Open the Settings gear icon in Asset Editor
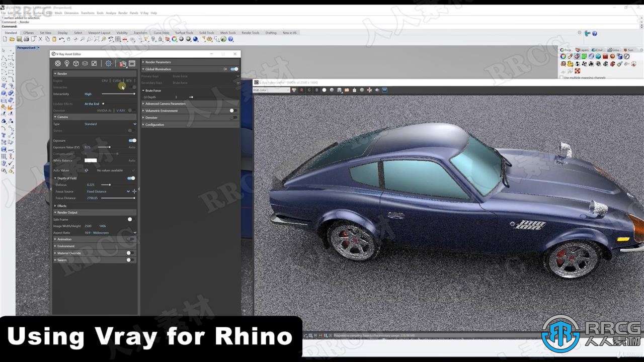This screenshot has height=362, width=644. pos(108,63)
